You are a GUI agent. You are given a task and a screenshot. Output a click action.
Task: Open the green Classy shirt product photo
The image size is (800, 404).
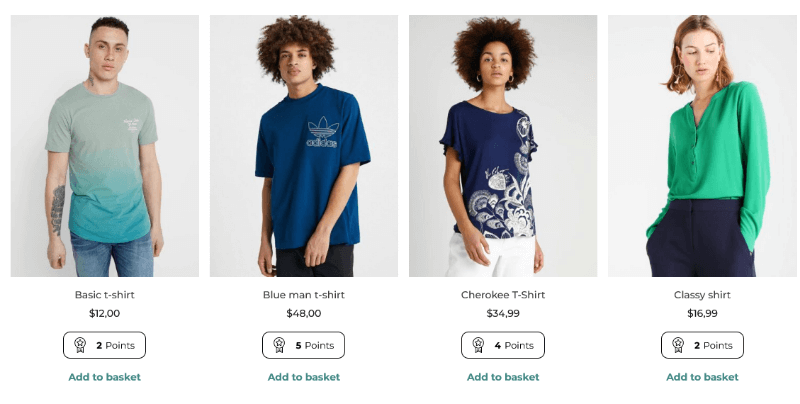click(x=702, y=146)
